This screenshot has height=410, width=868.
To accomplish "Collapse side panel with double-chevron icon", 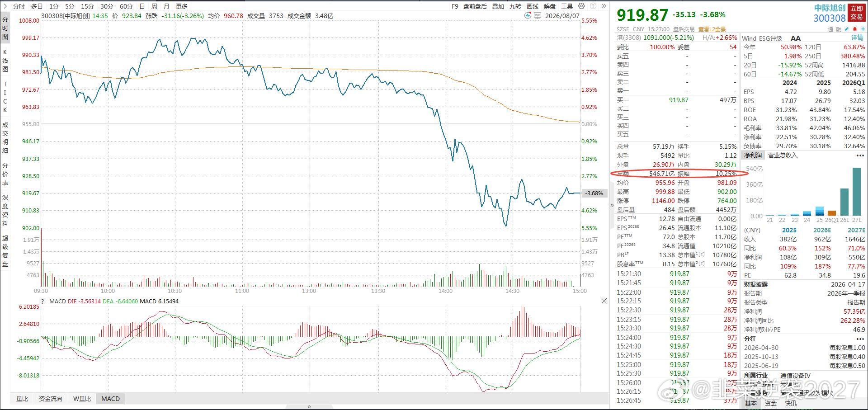I will (x=604, y=6).
